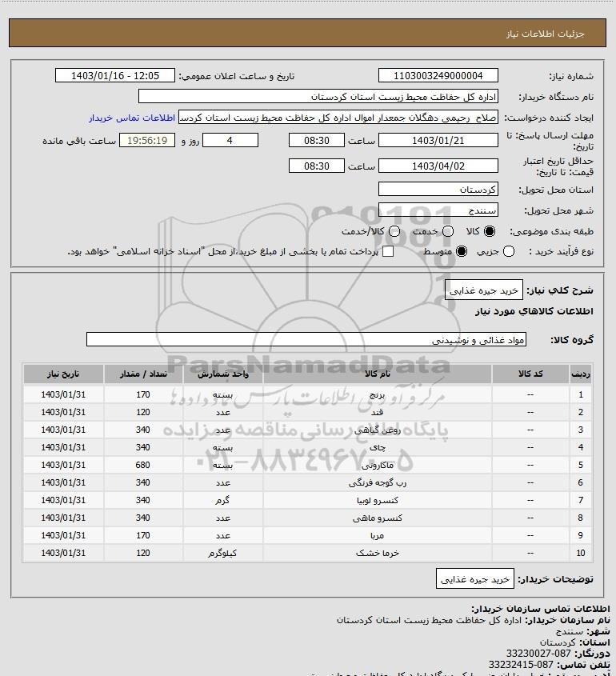Image resolution: width=616 pixels, height=676 pixels.
Task: Select the رب گوجه فرنگی item name cell
Action: (x=377, y=483)
